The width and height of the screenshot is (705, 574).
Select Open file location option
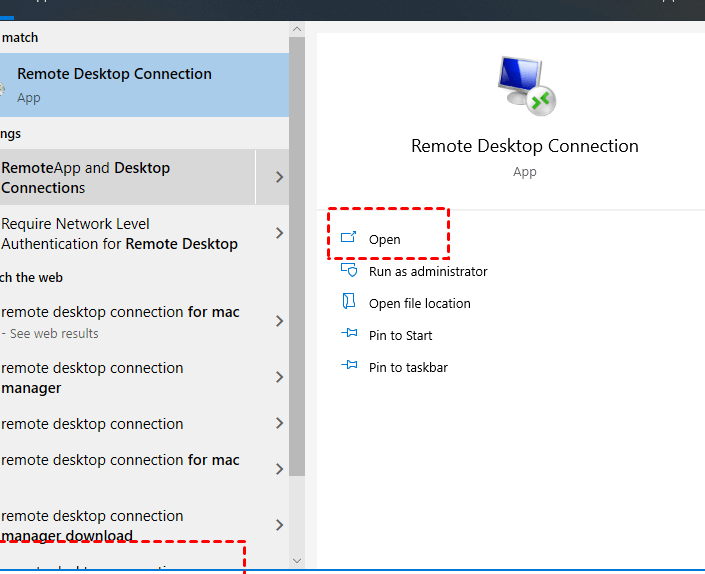tap(419, 303)
